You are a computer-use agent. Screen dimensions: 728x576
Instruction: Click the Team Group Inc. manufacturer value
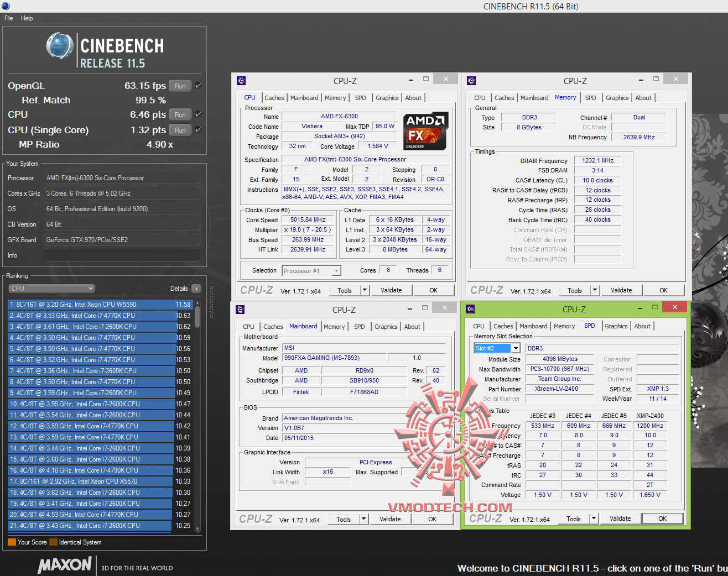(559, 379)
